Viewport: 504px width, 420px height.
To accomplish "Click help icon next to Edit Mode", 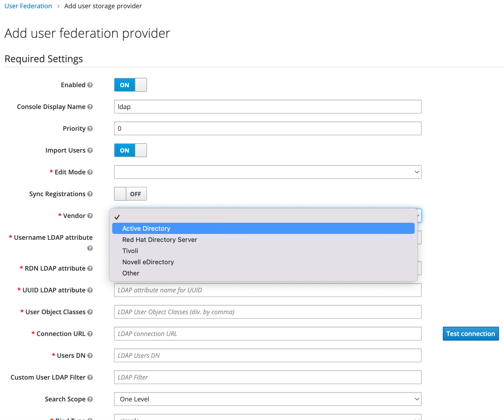I will [90, 172].
